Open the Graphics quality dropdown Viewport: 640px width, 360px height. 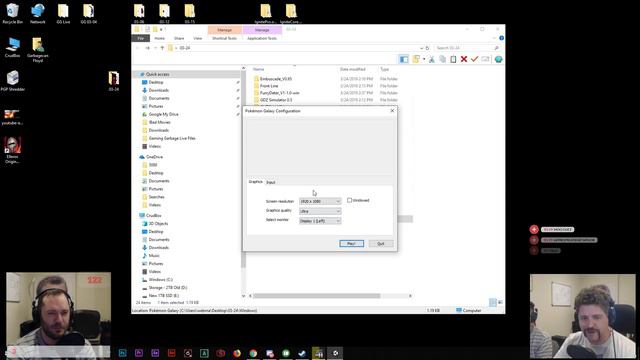[x=320, y=211]
